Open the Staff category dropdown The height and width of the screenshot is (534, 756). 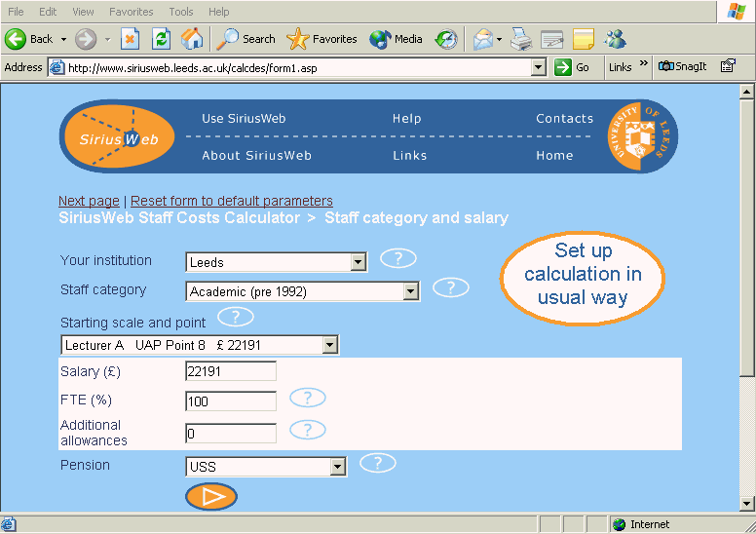click(x=410, y=291)
